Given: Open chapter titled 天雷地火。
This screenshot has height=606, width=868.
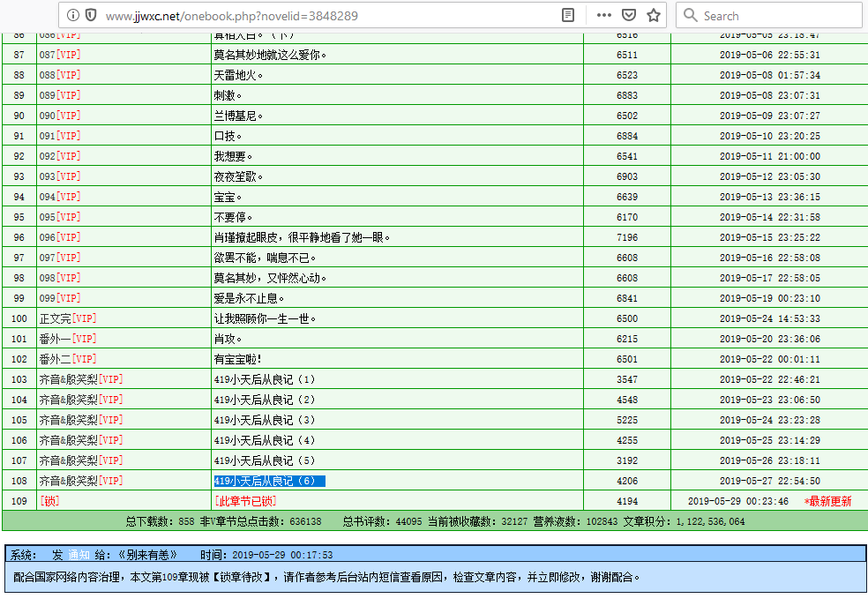Looking at the screenshot, I should point(239,75).
